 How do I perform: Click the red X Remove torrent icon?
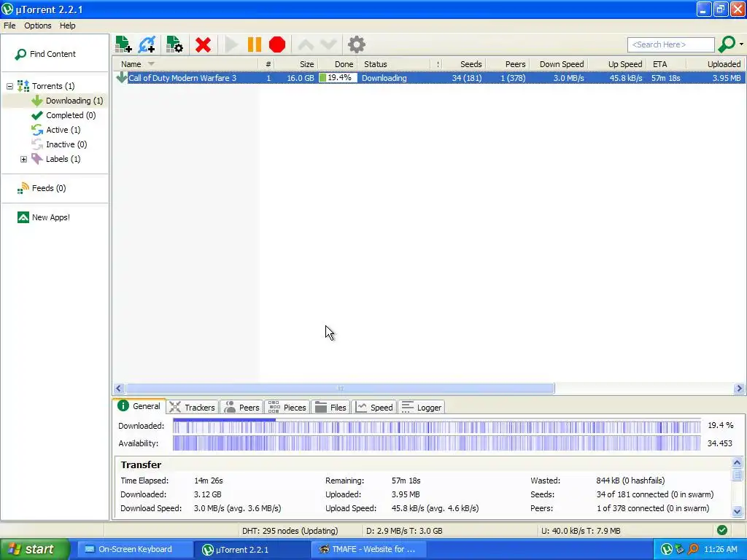[203, 44]
